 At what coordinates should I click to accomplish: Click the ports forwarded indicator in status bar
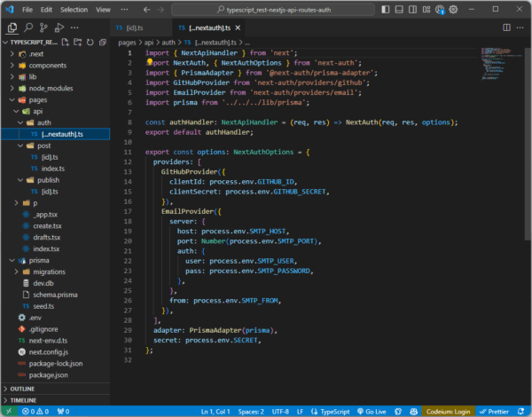64,411
